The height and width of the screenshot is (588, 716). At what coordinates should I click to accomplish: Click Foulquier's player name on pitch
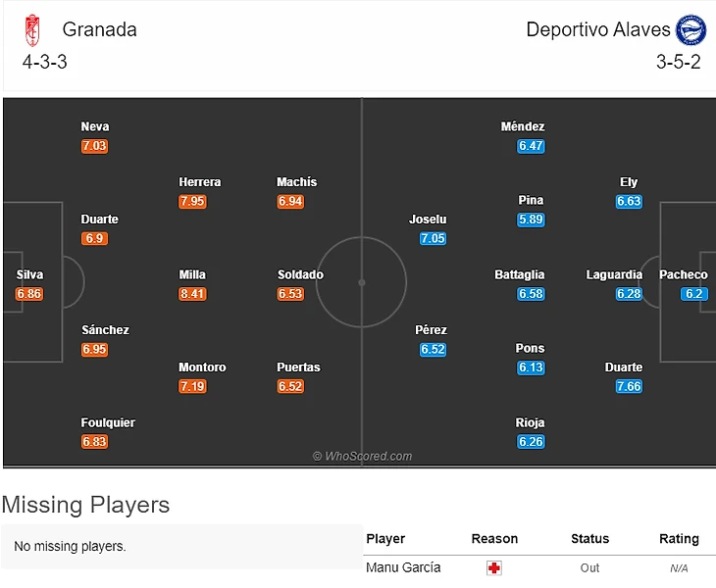(x=108, y=422)
